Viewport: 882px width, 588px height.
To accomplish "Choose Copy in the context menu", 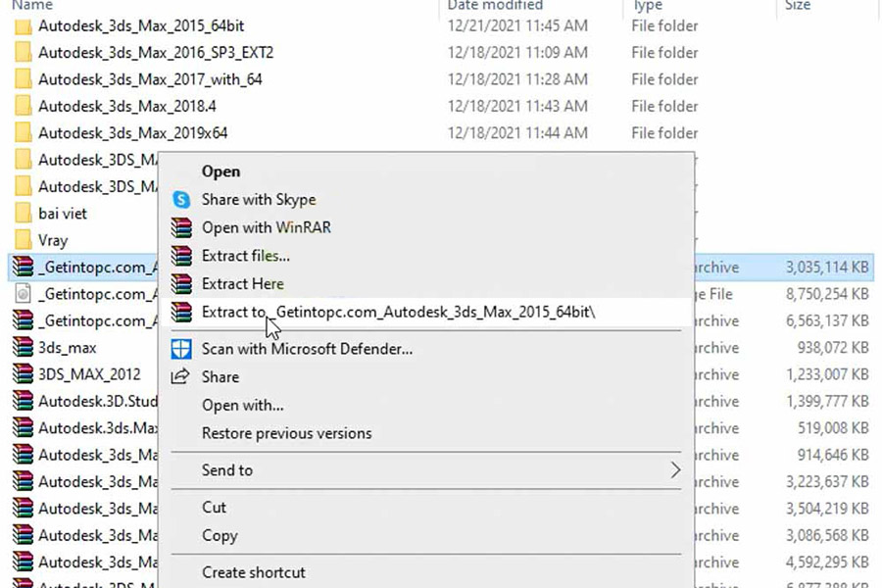I will 220,536.
